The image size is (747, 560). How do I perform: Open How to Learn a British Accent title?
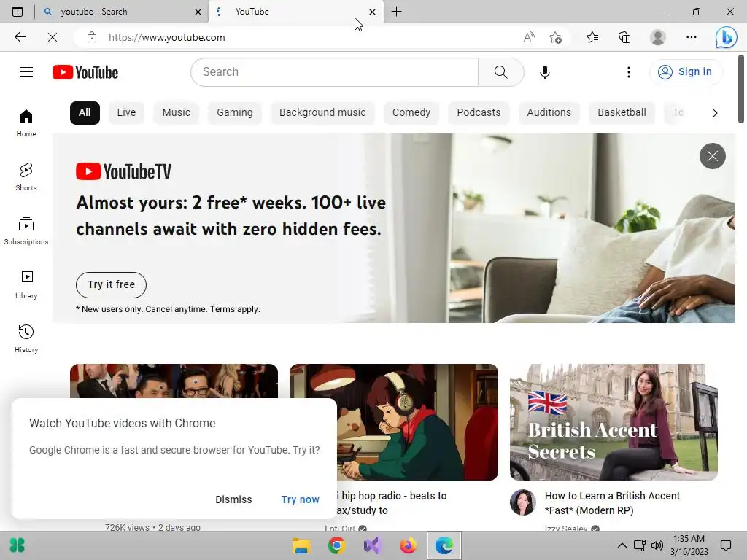612,503
